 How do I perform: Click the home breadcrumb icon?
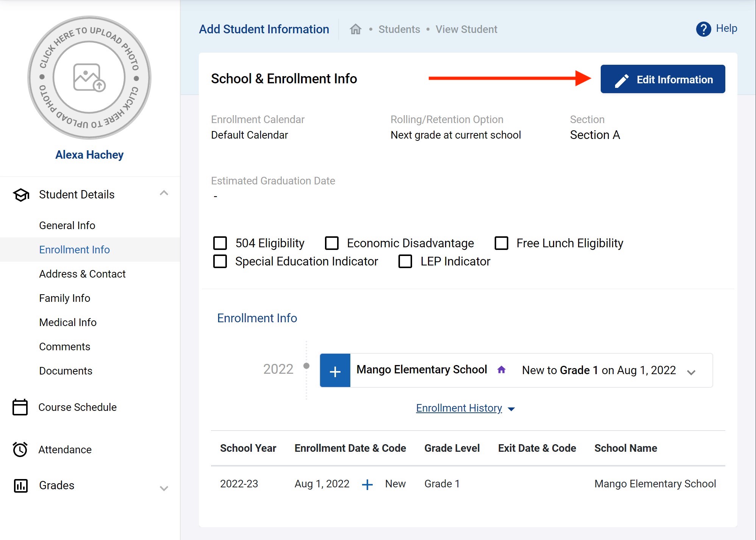(355, 29)
